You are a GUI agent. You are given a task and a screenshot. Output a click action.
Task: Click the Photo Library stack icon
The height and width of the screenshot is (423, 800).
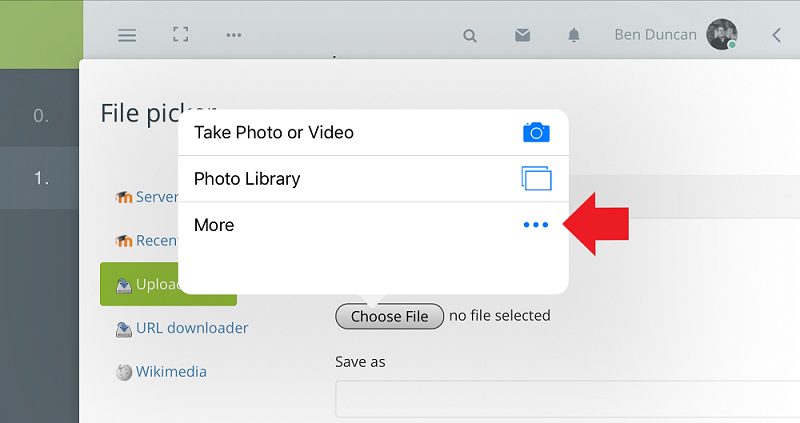coord(537,179)
